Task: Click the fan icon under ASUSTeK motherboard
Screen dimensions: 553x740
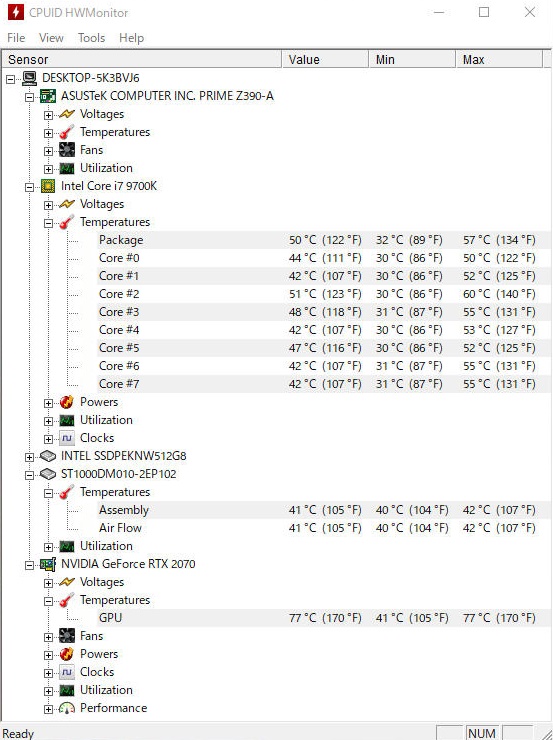Action: click(67, 150)
